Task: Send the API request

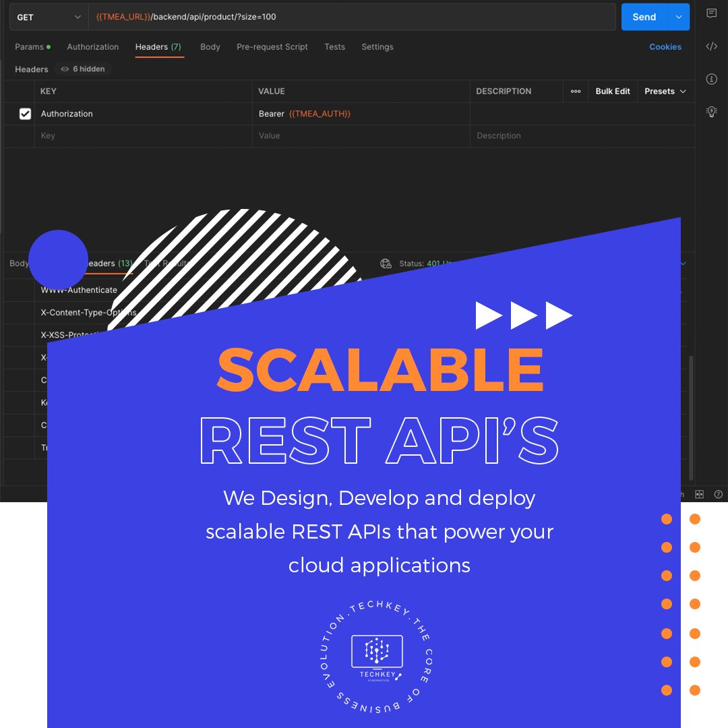Action: point(644,17)
